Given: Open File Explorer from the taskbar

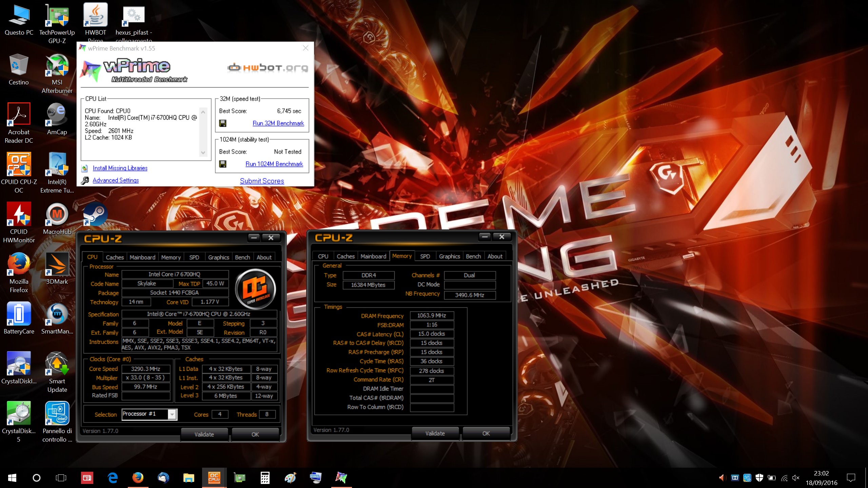Looking at the screenshot, I should pyautogui.click(x=189, y=478).
